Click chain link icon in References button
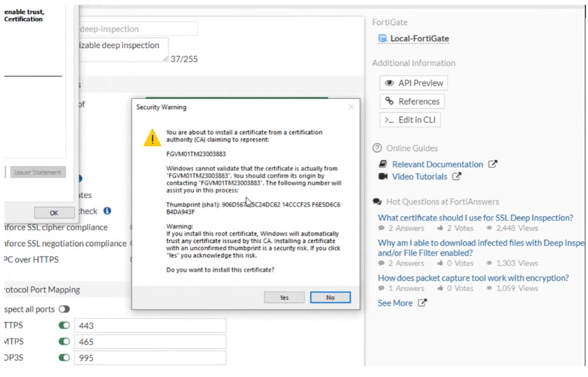This screenshot has height=377, width=588. (390, 101)
